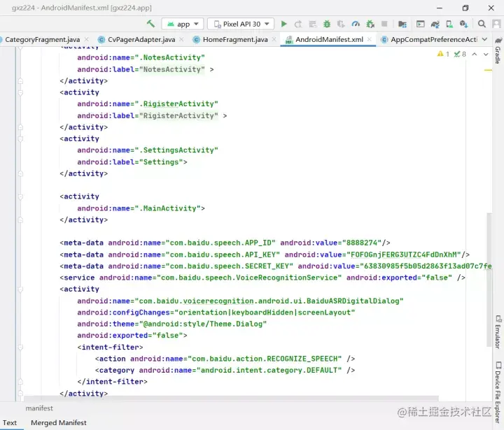Image resolution: width=504 pixels, height=430 pixels.
Task: Click the android:configChanges attribute line
Action: (216, 313)
